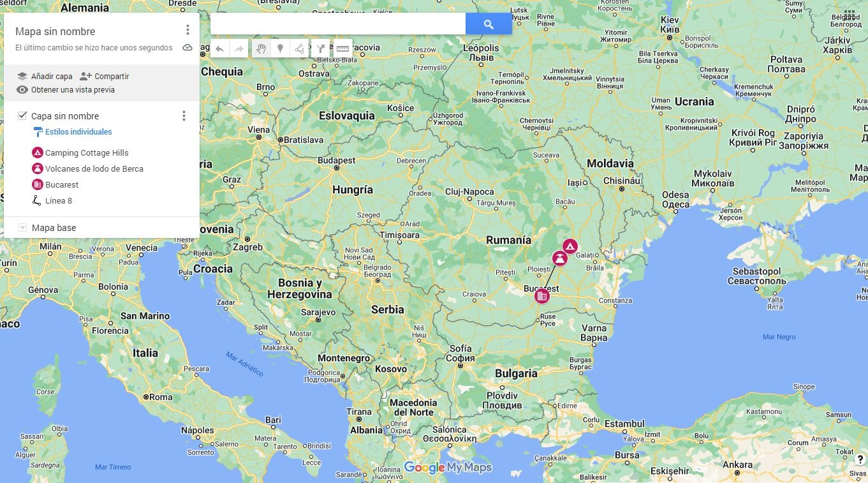
Task: Select the measure distances ruler tool
Action: tap(342, 48)
